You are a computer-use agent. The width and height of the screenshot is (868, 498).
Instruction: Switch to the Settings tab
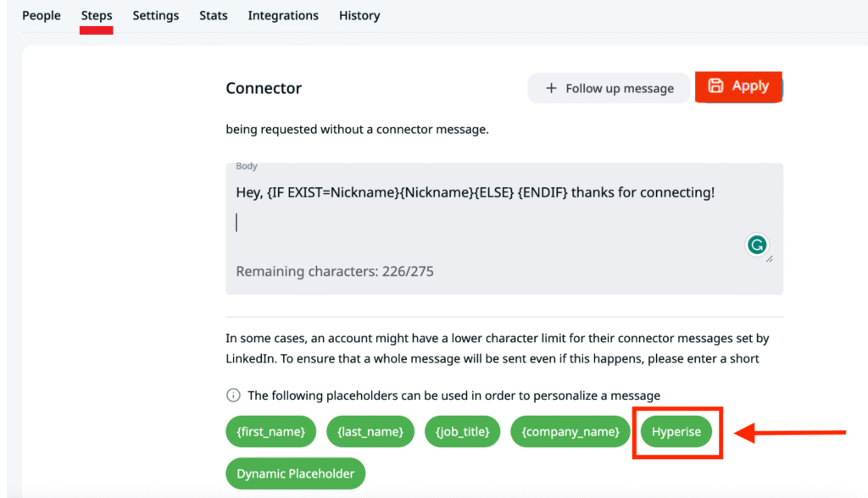point(156,15)
